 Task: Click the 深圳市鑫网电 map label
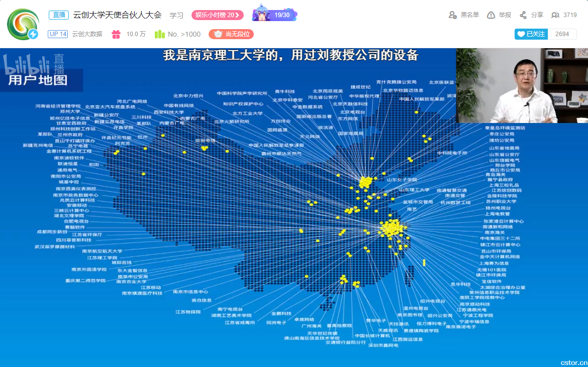(383, 345)
